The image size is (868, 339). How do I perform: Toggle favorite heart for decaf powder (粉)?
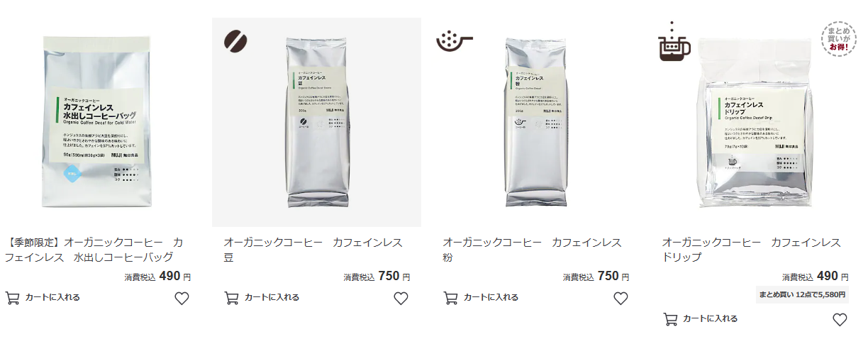point(621,298)
